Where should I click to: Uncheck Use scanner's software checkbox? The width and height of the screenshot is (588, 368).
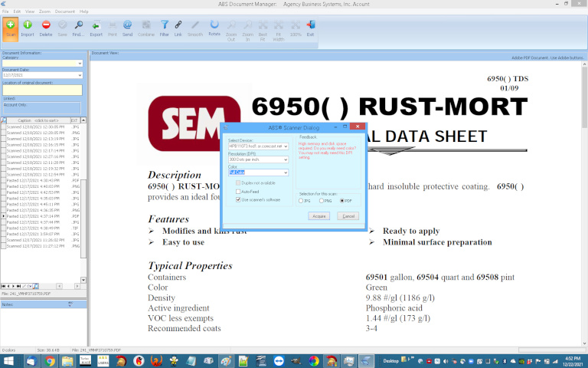(x=238, y=200)
